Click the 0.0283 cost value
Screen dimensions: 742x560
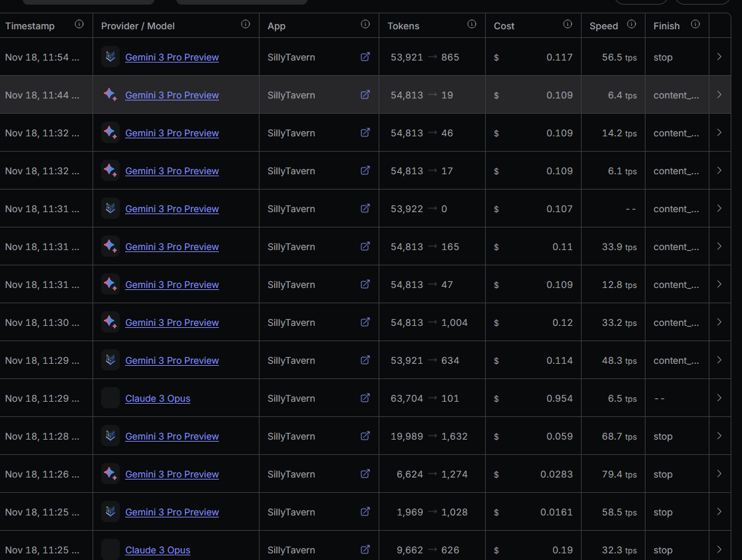point(556,474)
